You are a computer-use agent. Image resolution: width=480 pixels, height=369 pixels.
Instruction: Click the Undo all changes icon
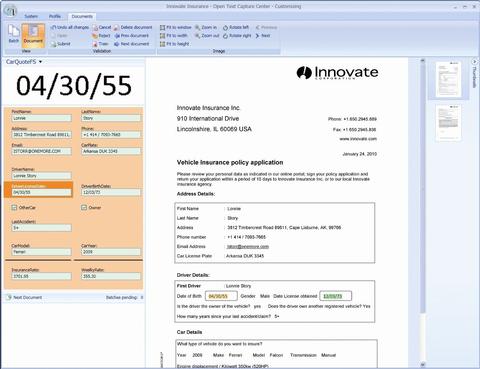click(53, 27)
